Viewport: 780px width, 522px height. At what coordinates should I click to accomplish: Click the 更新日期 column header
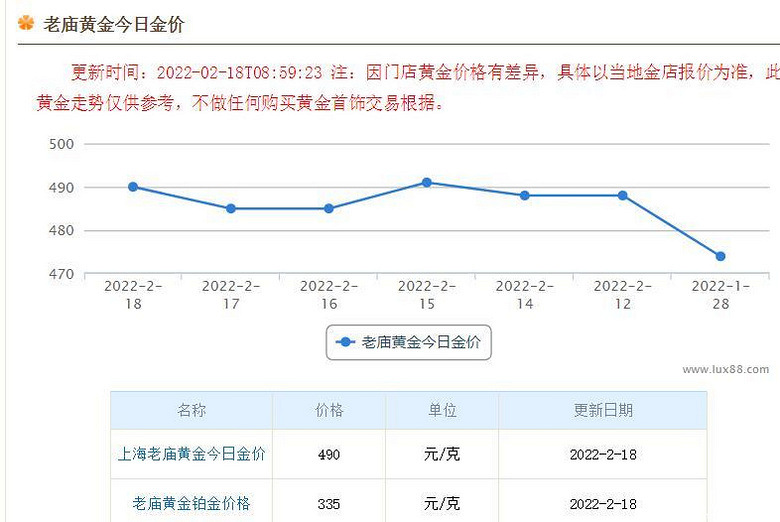pos(603,411)
